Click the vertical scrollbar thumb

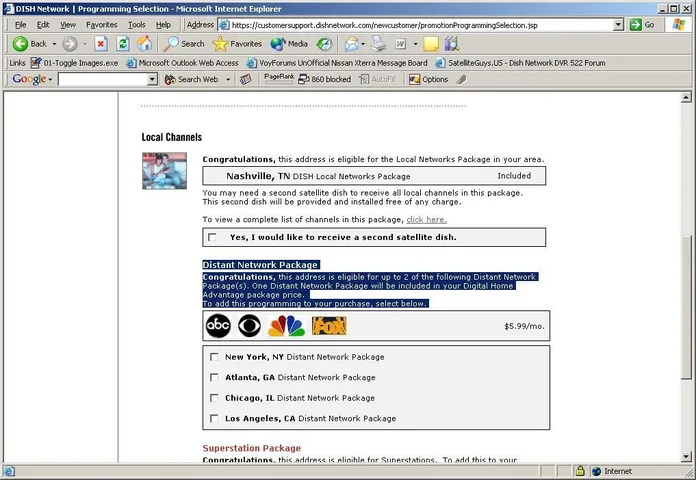tap(686, 307)
